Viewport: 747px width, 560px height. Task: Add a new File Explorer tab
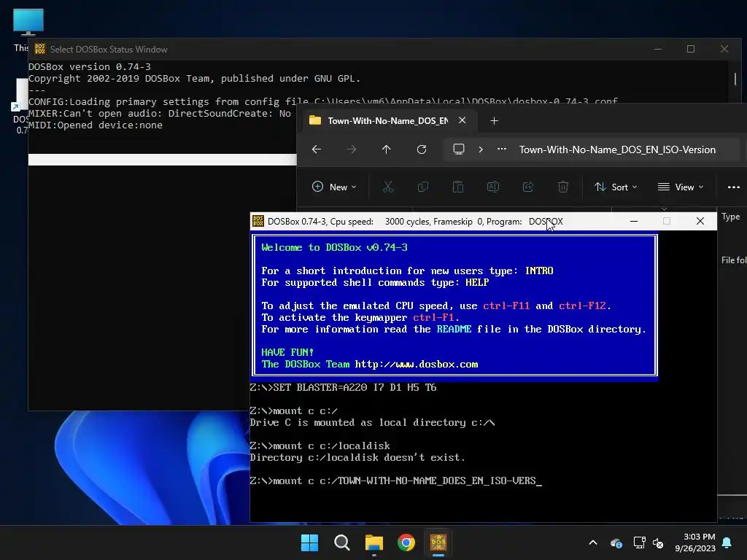[494, 121]
